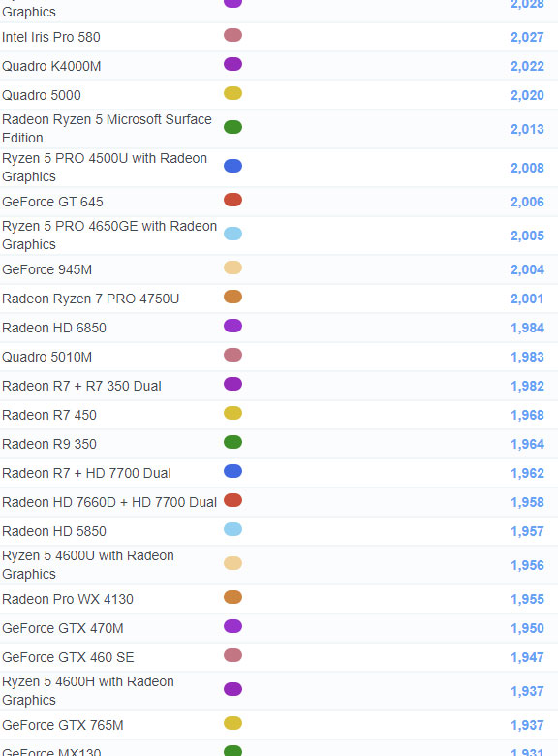This screenshot has width=558, height=756.
Task: Open Ryzen 5 4600U with Radeon Graphics
Action: tap(88, 565)
